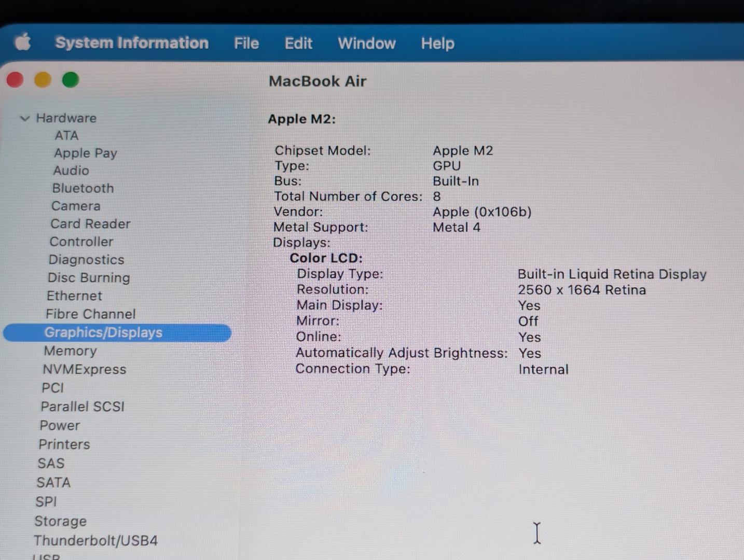This screenshot has height=560, width=744.
Task: Select Thunderbolt/USB4 in sidebar
Action: pyautogui.click(x=95, y=540)
